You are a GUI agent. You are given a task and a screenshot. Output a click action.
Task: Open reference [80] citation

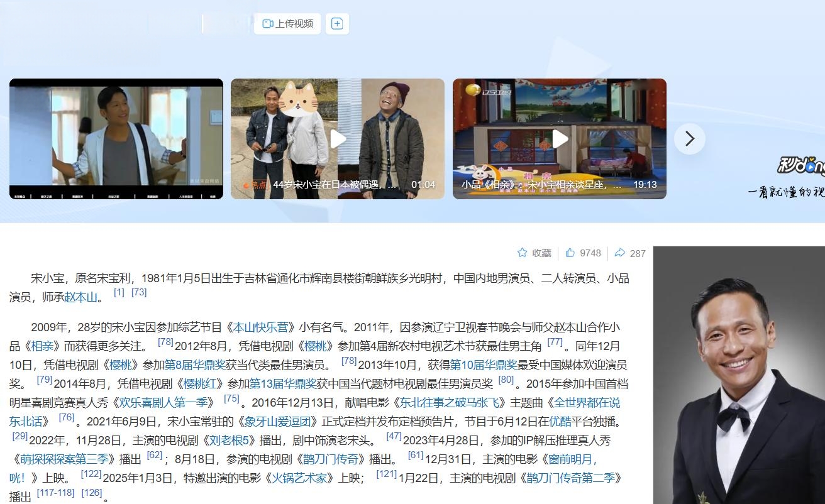[x=506, y=380]
